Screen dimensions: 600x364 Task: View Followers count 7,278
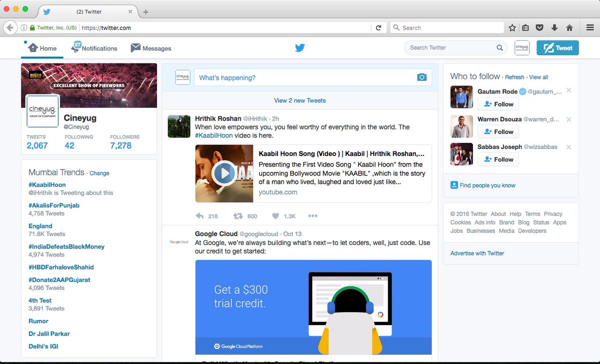click(124, 141)
